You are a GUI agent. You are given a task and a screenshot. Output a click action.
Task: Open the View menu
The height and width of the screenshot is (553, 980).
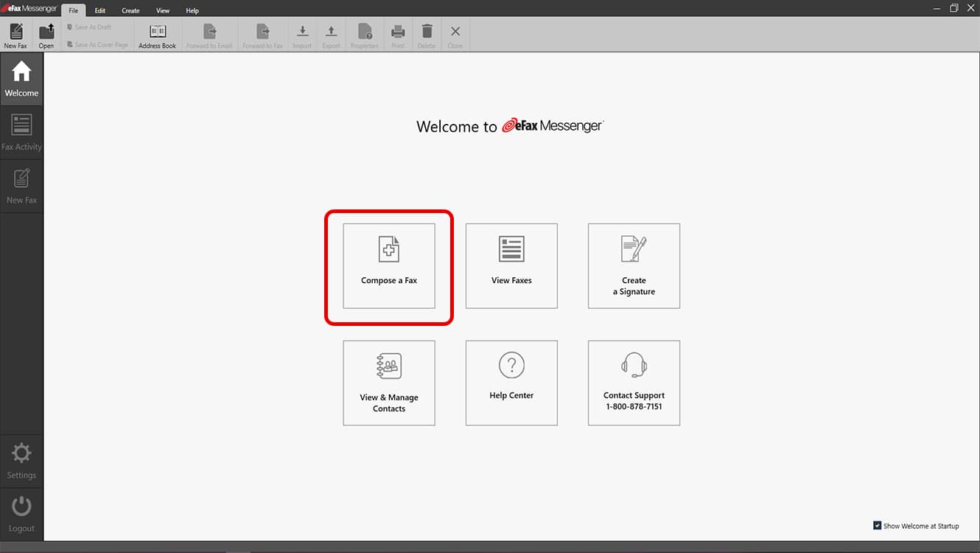[x=163, y=10]
